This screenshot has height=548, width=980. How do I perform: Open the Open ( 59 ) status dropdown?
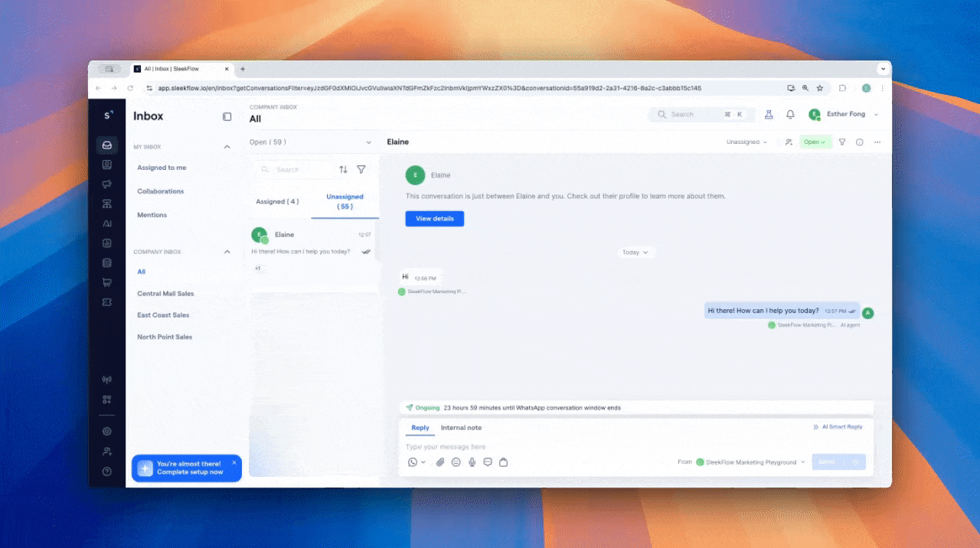click(310, 142)
